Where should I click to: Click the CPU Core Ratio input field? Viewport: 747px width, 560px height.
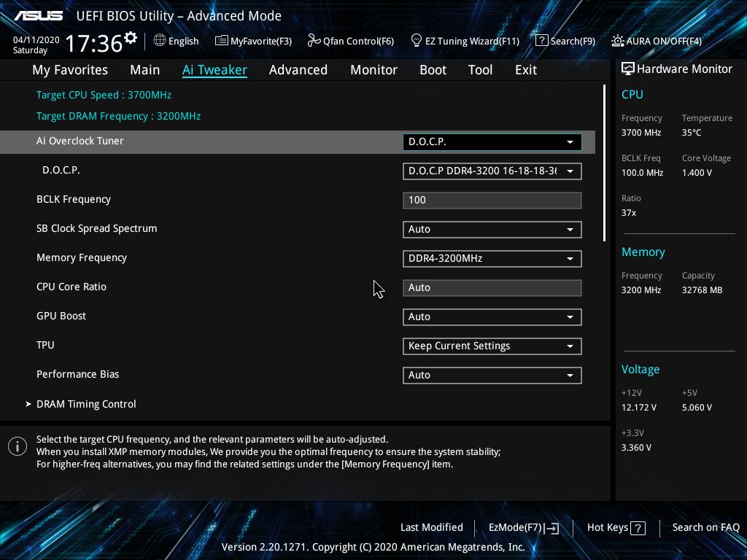pyautogui.click(x=492, y=287)
